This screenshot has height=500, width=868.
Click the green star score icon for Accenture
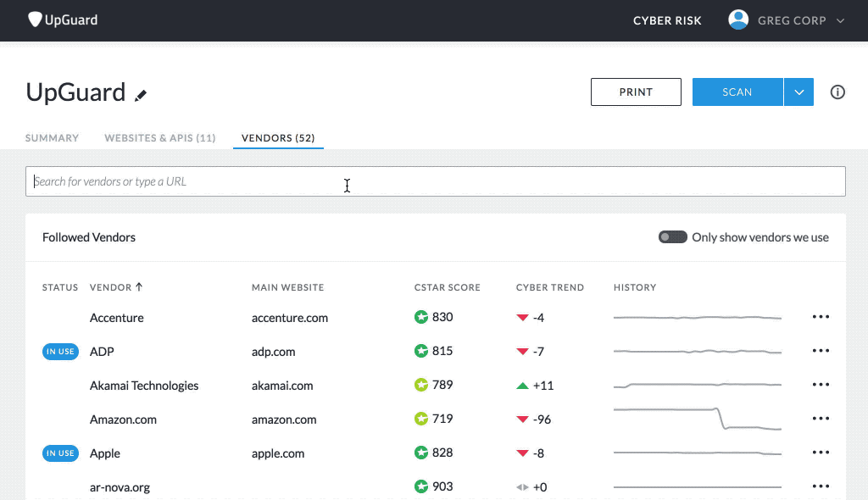tap(421, 317)
